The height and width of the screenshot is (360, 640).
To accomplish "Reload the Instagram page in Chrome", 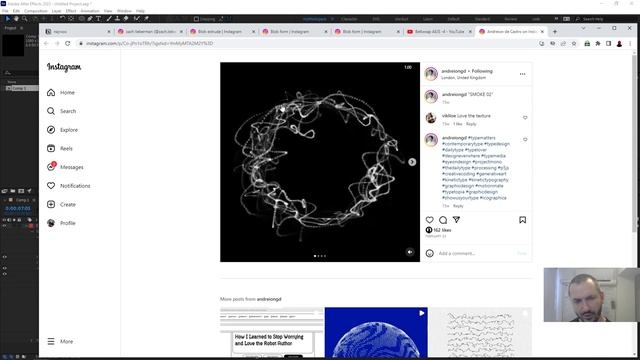I will point(68,43).
